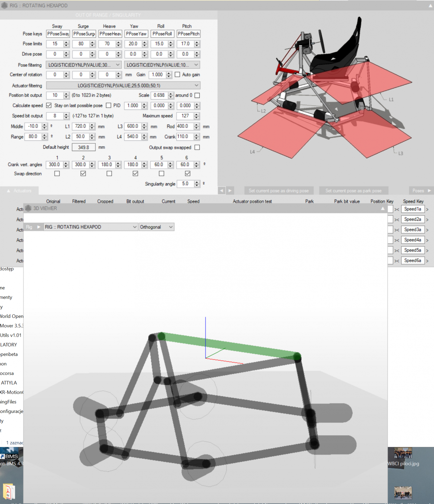Click the Default height value field
The image size is (434, 504).
click(84, 147)
